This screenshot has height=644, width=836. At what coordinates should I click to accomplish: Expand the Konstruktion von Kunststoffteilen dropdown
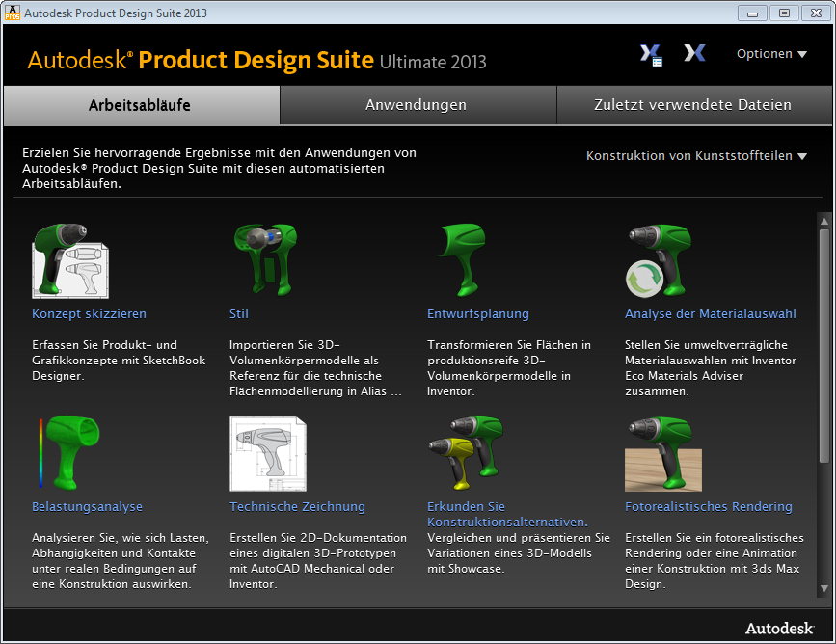coord(696,156)
